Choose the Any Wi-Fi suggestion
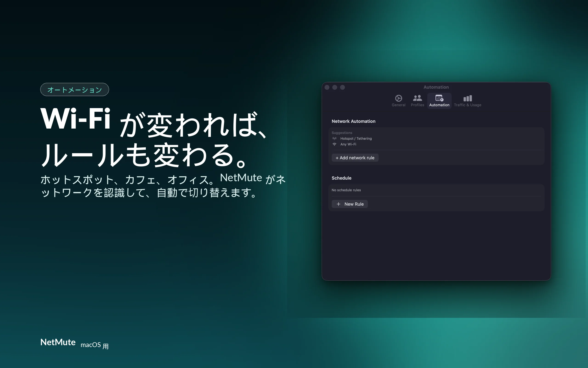The image size is (588, 368). coord(348,144)
